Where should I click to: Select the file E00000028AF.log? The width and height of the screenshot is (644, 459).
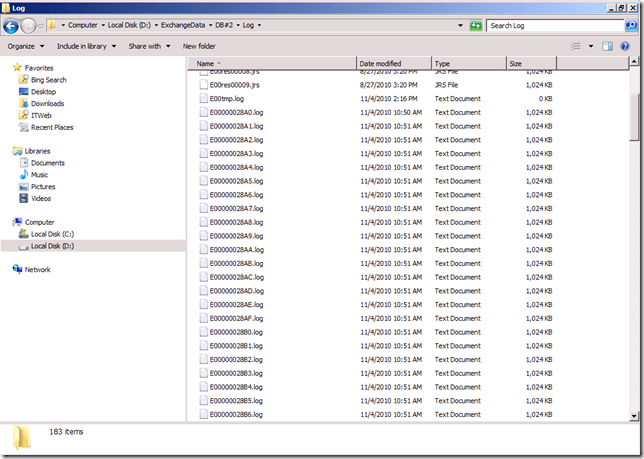(237, 318)
